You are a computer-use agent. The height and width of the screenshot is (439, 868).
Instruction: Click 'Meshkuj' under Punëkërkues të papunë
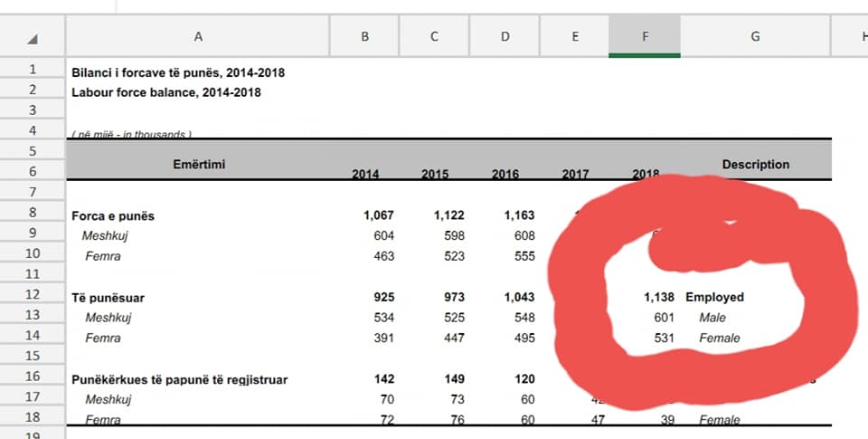(108, 400)
